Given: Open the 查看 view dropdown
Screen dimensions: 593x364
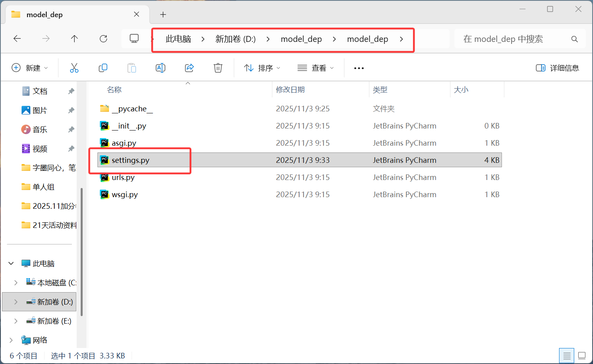Looking at the screenshot, I should (315, 68).
